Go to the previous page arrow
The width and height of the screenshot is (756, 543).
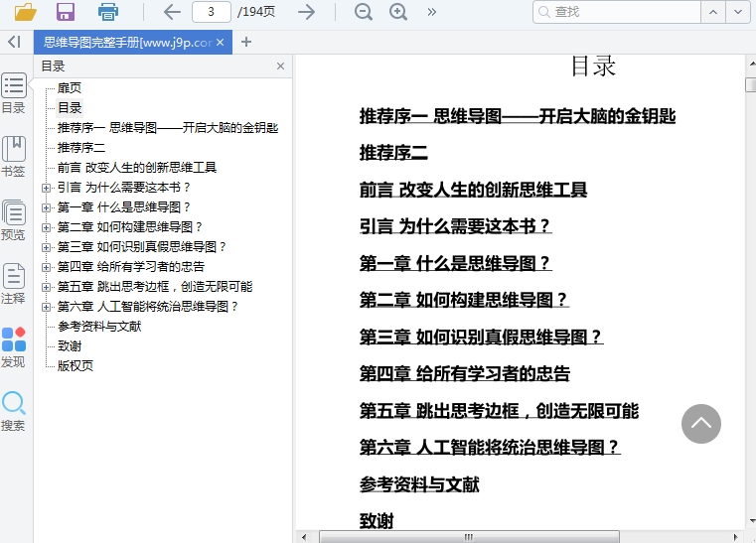click(x=172, y=12)
